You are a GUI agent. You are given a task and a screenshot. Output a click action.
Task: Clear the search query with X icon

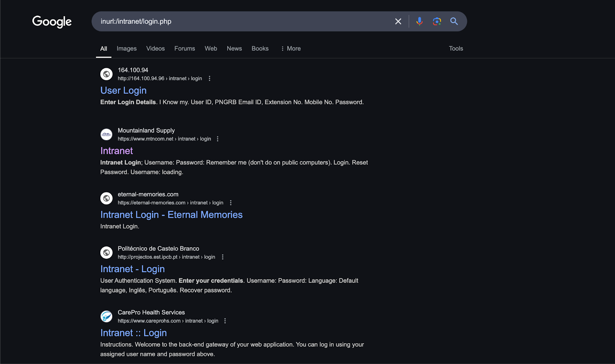pyautogui.click(x=398, y=22)
